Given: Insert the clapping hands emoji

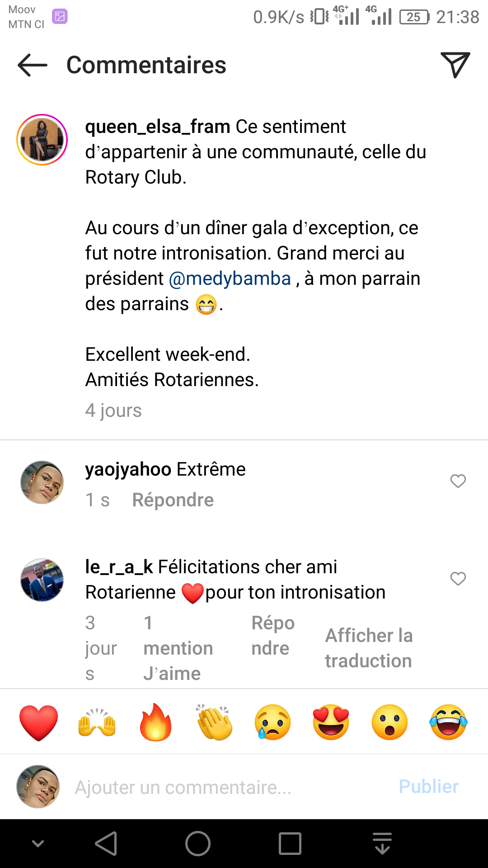Looking at the screenshot, I should (215, 722).
